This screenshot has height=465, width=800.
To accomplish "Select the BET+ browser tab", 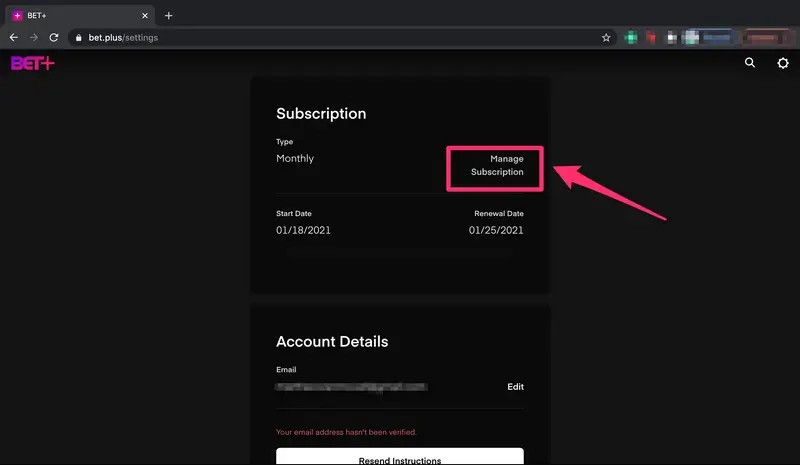I will tap(80, 16).
